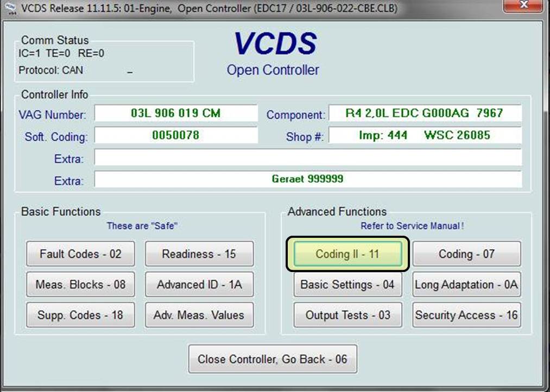Click the large VCDS logo text
The width and height of the screenshot is (550, 392).
pyautogui.click(x=275, y=43)
